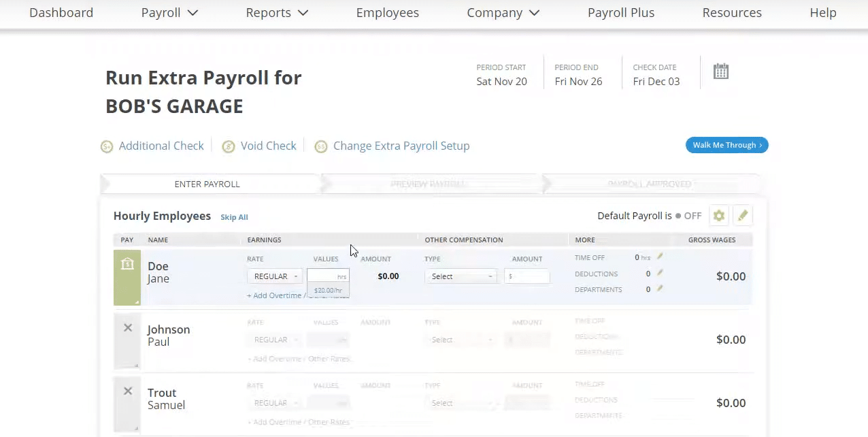
Task: Click the Additional Check coin icon
Action: point(107,146)
